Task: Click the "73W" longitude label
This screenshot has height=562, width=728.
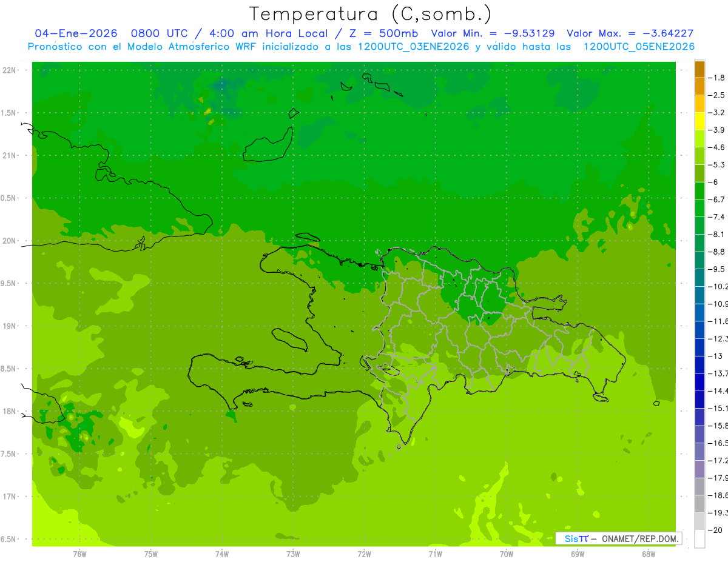Action: (293, 554)
